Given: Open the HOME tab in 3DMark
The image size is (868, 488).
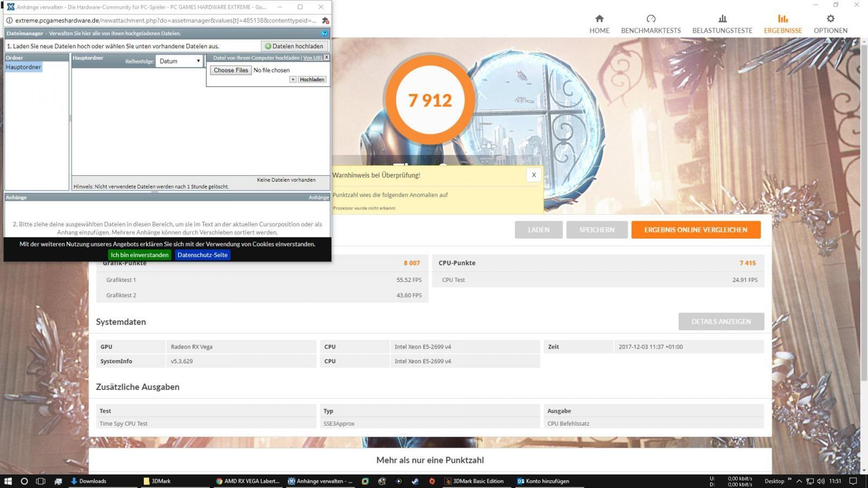Looking at the screenshot, I should pos(599,24).
